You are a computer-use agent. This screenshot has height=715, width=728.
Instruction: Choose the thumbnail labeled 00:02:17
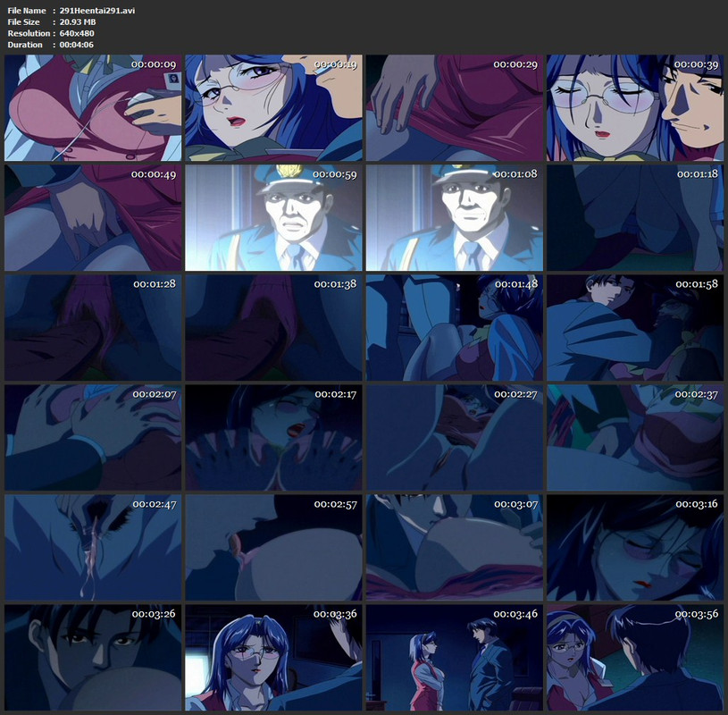(273, 438)
